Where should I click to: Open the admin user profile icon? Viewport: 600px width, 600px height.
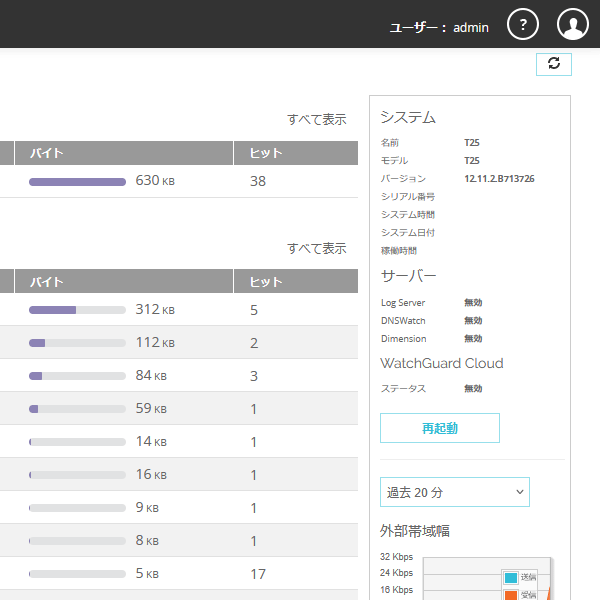(572, 24)
